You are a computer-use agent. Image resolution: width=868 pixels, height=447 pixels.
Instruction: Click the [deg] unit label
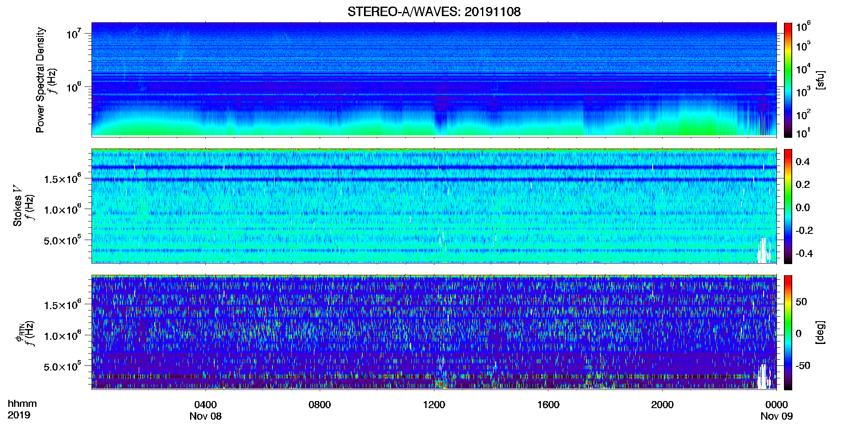(x=820, y=332)
